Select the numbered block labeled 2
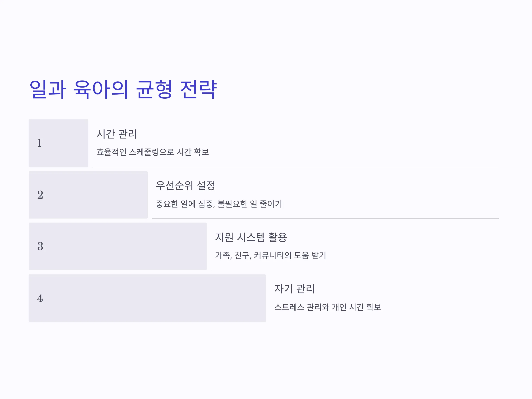532x399 pixels. [x=88, y=195]
